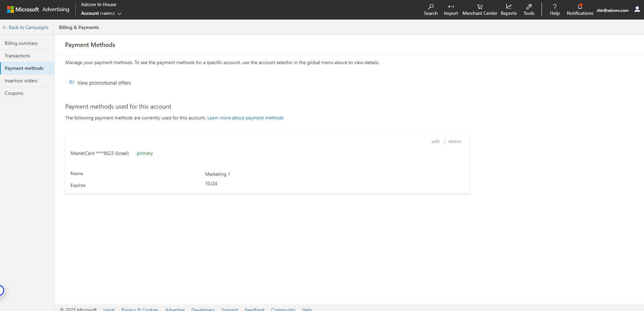Switch to the Transactions section
Image resolution: width=644 pixels, height=311 pixels.
pyautogui.click(x=18, y=55)
